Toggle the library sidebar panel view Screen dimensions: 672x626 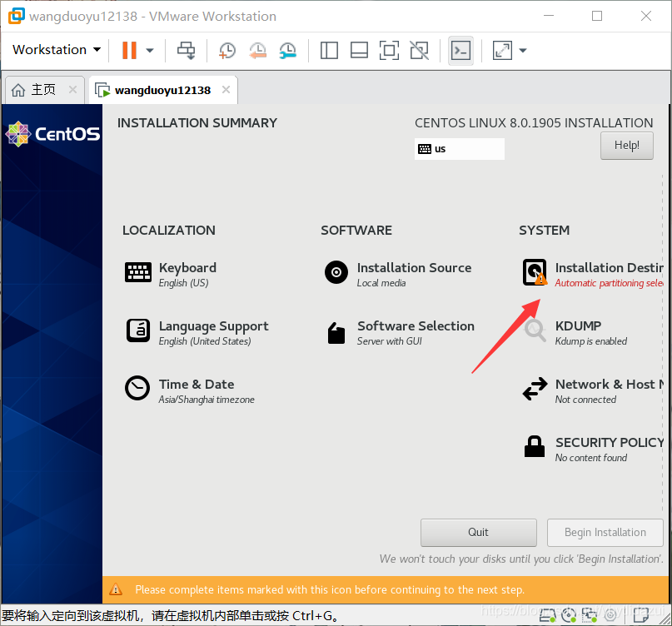click(329, 50)
